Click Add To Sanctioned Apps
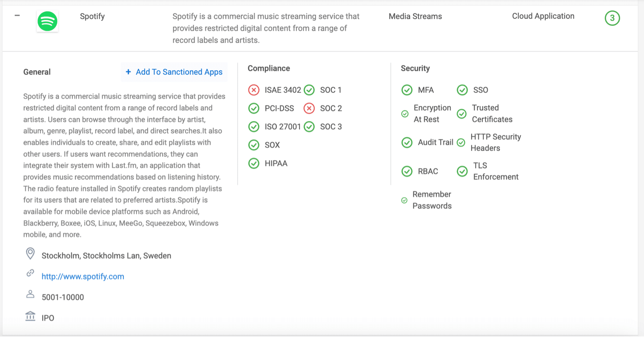Screen dimensions: 644x338 [174, 72]
